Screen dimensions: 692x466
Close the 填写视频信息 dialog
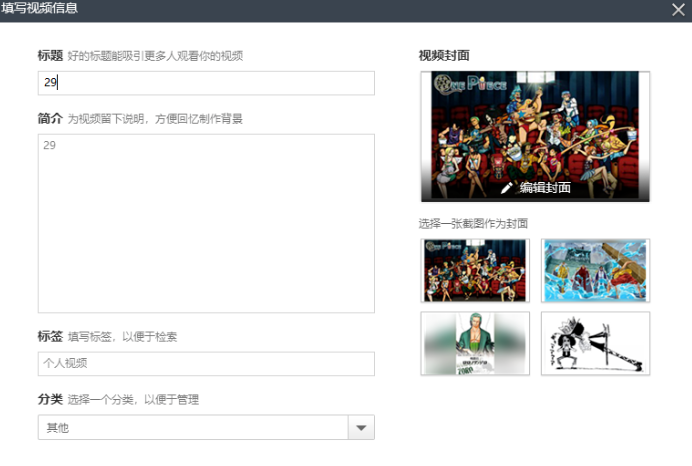coord(678,9)
